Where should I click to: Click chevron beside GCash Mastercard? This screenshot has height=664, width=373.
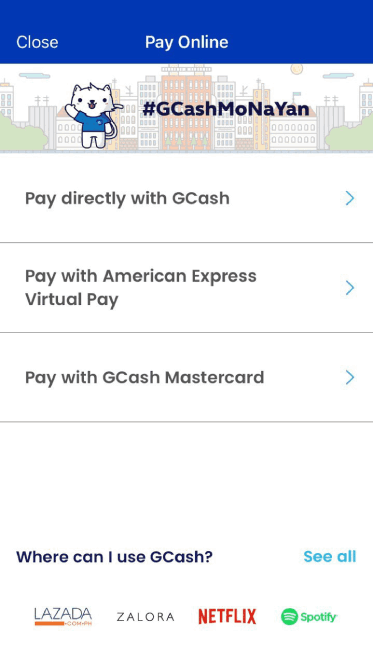pyautogui.click(x=350, y=377)
